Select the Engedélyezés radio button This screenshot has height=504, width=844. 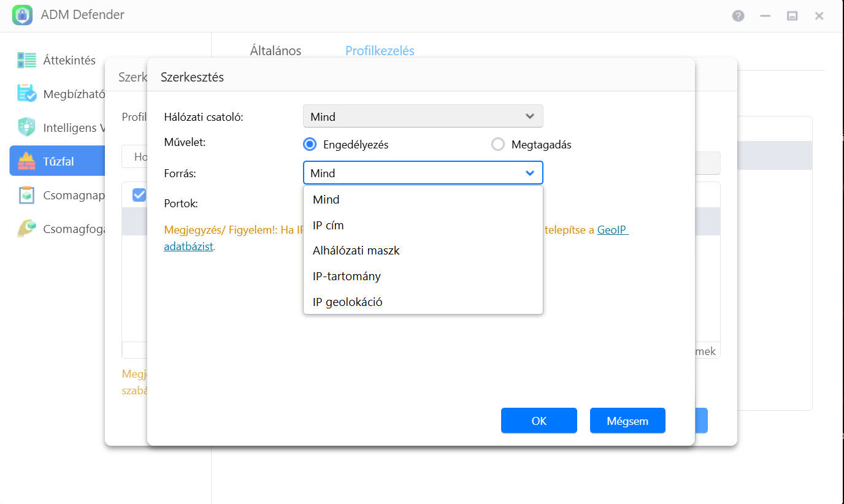pyautogui.click(x=310, y=145)
